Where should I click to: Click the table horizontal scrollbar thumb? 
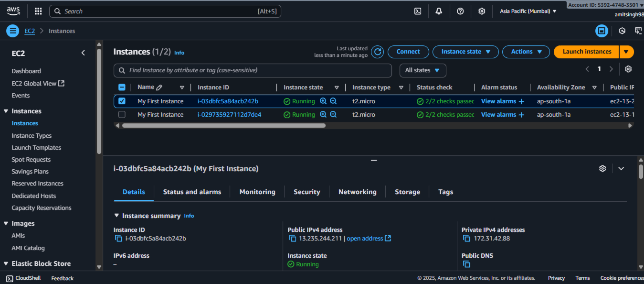(x=223, y=126)
